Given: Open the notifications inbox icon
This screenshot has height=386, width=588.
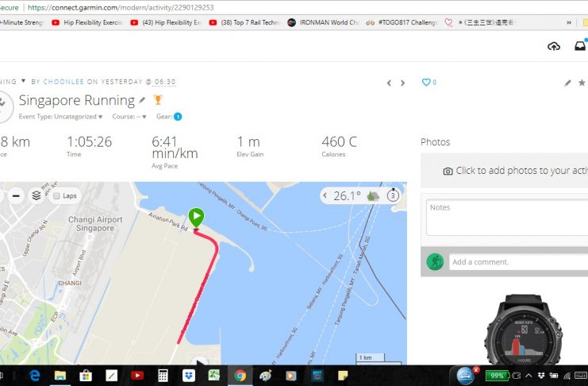Looking at the screenshot, I should coord(580,46).
